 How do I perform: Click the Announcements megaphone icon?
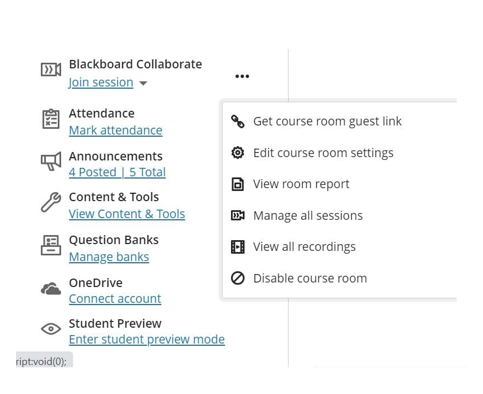point(51,161)
